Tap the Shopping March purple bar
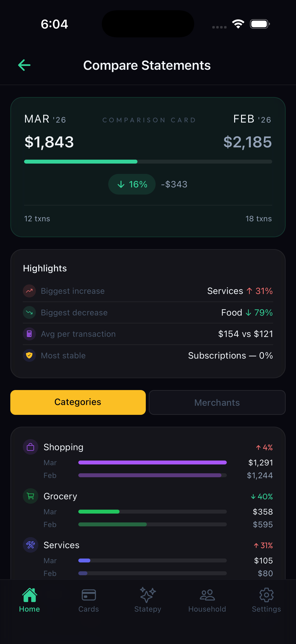 pos(152,462)
